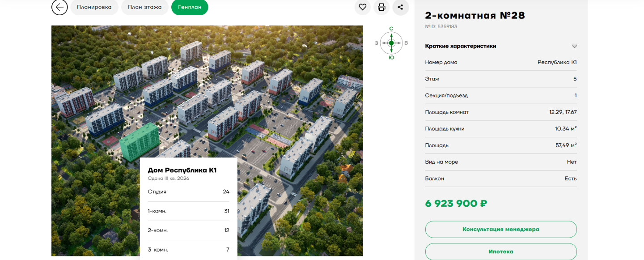Select the green highlighted building on map
Screen dimensions: 644x260
click(x=140, y=142)
